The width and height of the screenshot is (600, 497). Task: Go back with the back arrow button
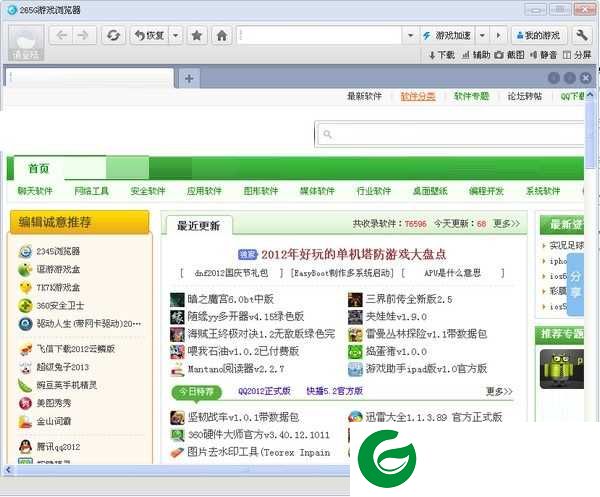[x=61, y=36]
